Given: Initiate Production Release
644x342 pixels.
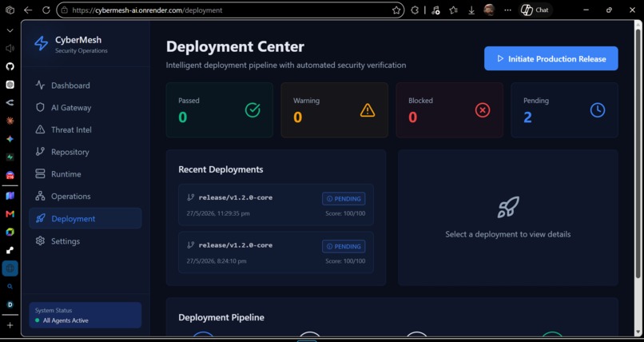Looking at the screenshot, I should coord(551,58).
